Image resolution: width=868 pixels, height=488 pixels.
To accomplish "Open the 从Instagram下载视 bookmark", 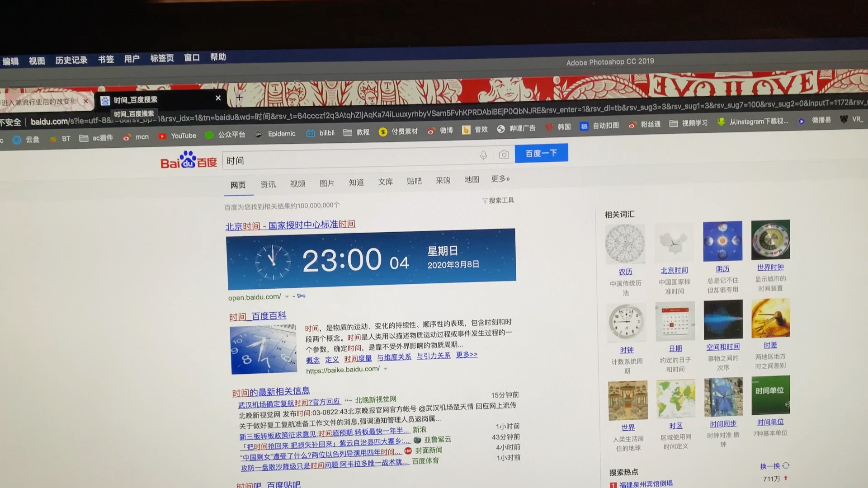I will 753,122.
